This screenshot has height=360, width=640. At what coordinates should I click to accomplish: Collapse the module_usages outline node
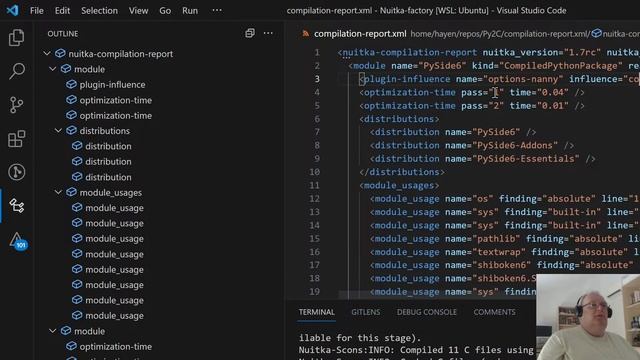coord(58,192)
